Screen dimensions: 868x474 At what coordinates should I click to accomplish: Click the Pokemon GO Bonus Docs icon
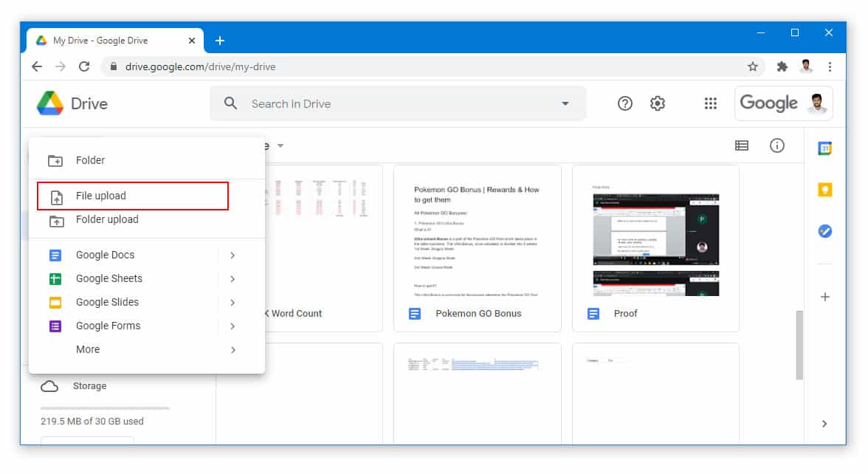click(x=415, y=314)
